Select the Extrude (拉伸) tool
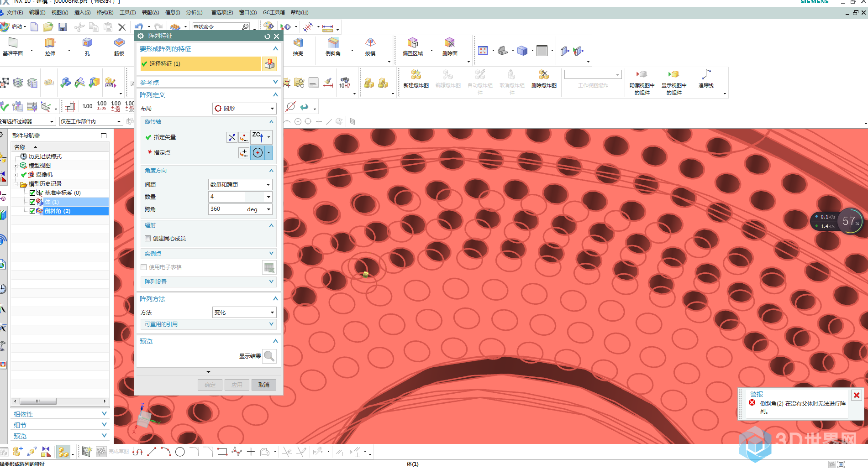The width and height of the screenshot is (868, 469). tap(50, 43)
